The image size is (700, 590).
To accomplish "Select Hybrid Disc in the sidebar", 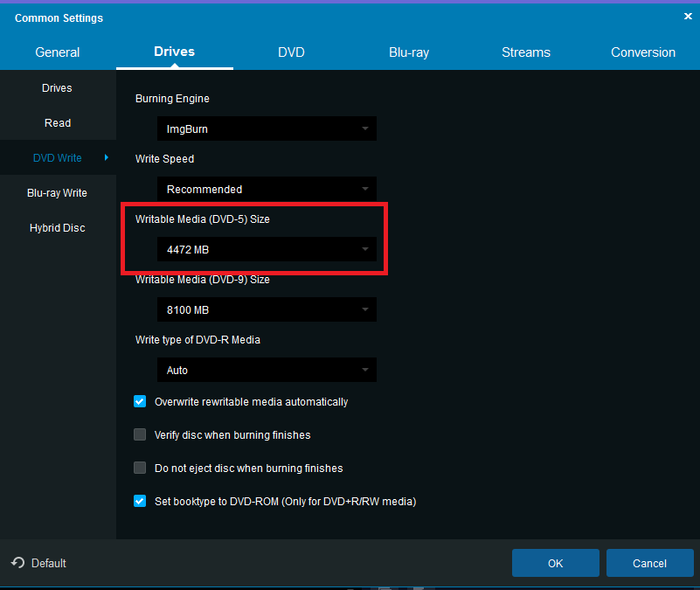I will tap(58, 228).
